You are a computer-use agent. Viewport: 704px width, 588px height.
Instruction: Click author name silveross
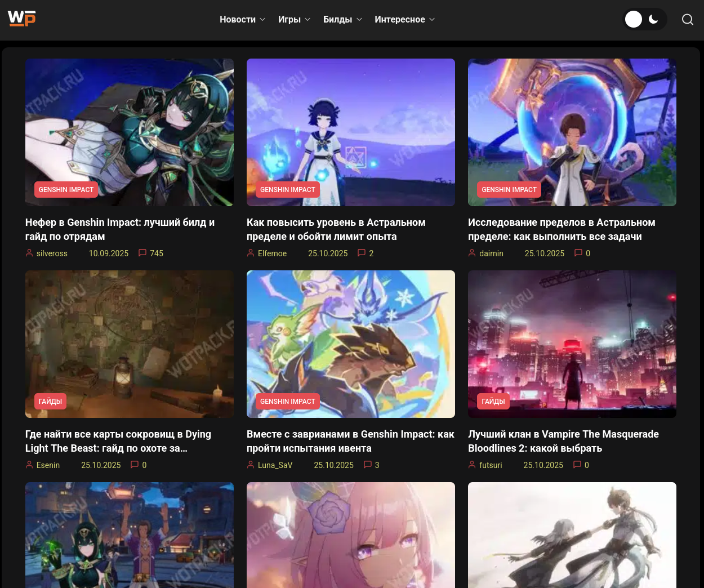(52, 253)
